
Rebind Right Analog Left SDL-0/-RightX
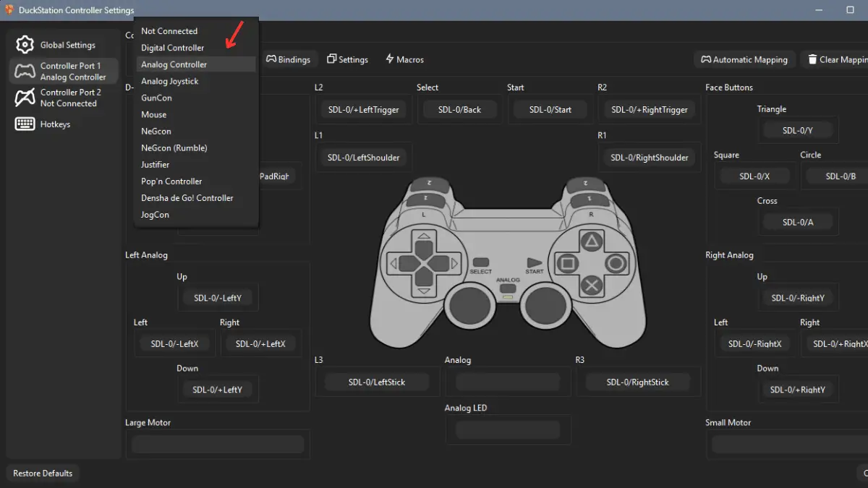[754, 344]
